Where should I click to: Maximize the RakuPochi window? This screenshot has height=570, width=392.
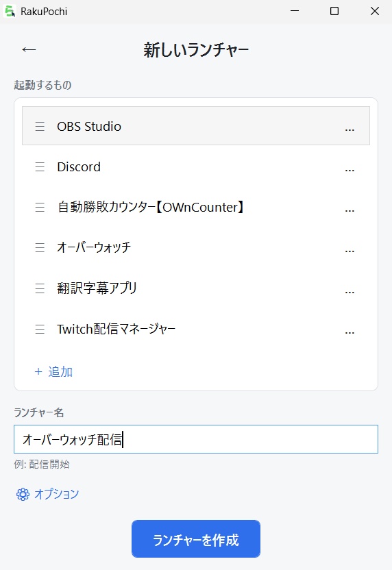coord(334,11)
